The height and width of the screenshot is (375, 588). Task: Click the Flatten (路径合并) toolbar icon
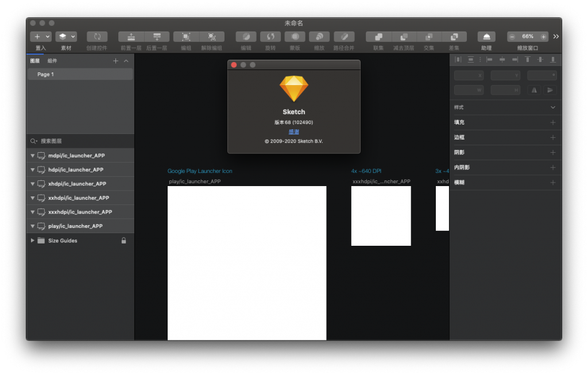tap(344, 37)
